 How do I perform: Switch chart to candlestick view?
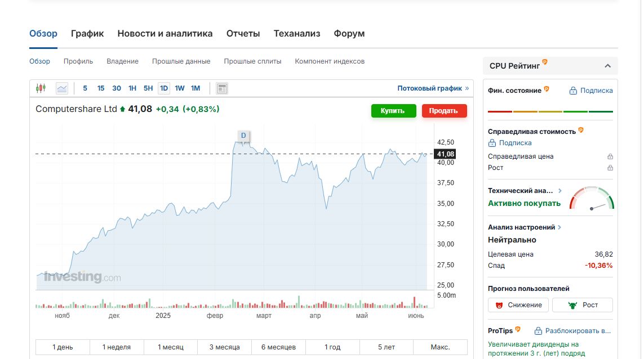point(40,88)
